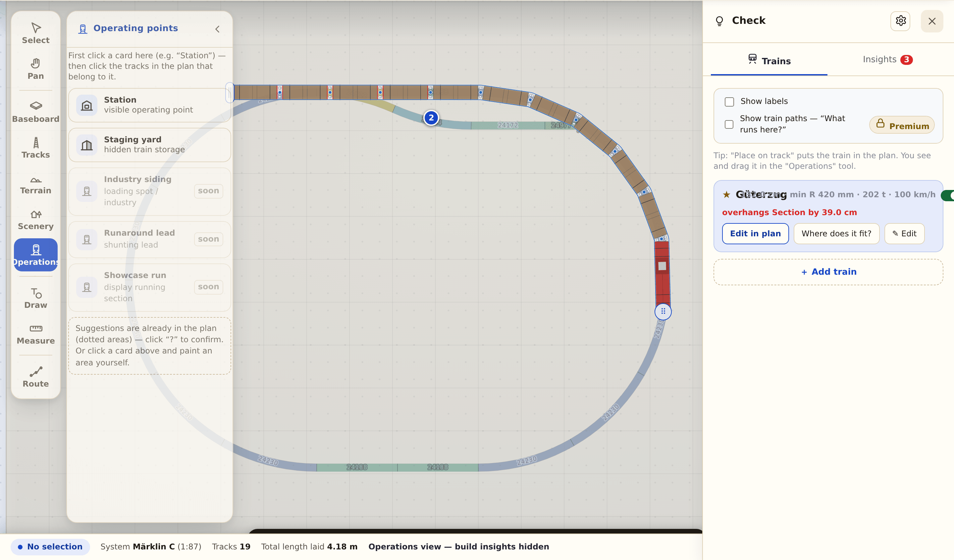Screen dimensions: 954x560
Task: Click the Station operating point card
Action: click(149, 105)
